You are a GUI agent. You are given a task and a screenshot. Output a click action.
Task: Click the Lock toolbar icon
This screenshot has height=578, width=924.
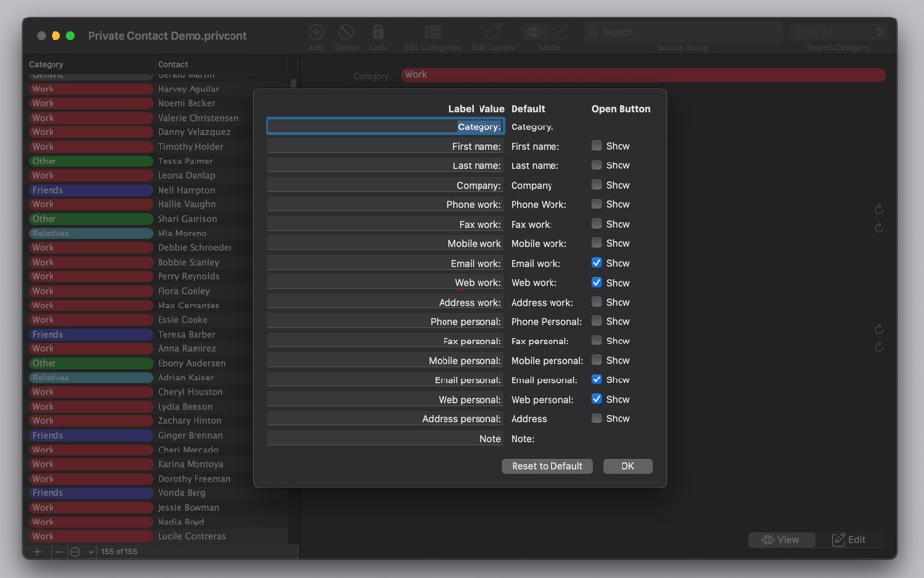point(377,32)
